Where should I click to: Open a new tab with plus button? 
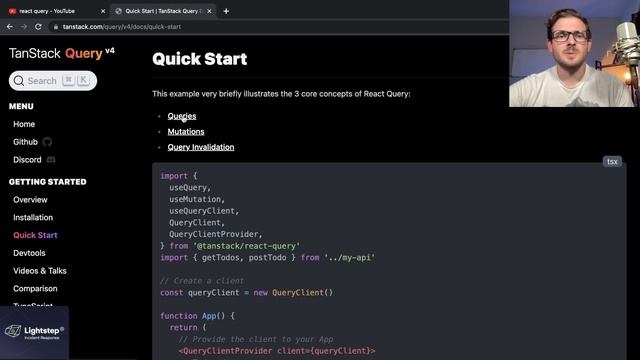226,11
